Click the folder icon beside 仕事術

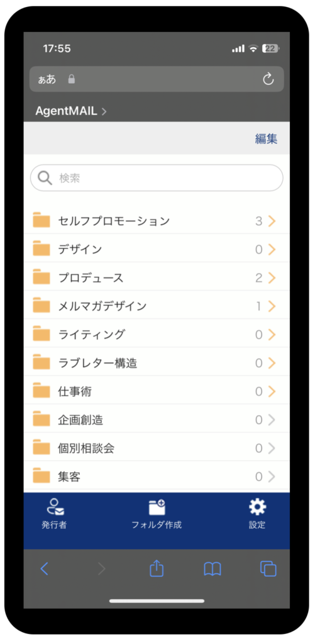(x=41, y=391)
